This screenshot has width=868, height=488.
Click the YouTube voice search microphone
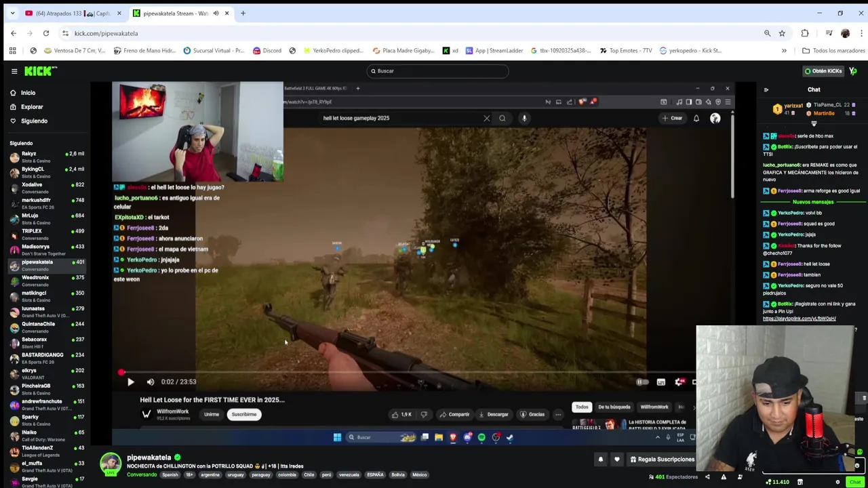point(524,119)
